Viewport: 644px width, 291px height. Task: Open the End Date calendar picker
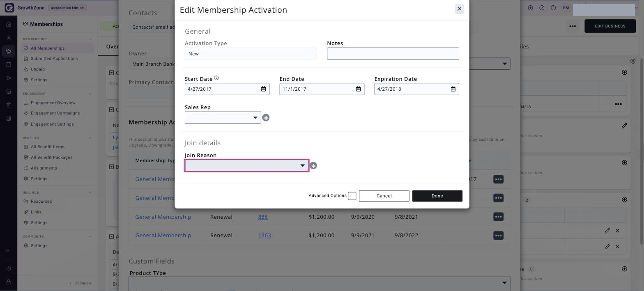358,89
